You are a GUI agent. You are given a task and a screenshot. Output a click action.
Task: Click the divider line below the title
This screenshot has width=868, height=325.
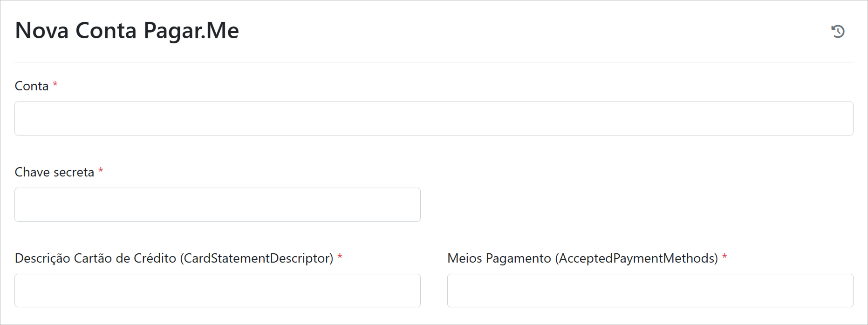coord(433,62)
